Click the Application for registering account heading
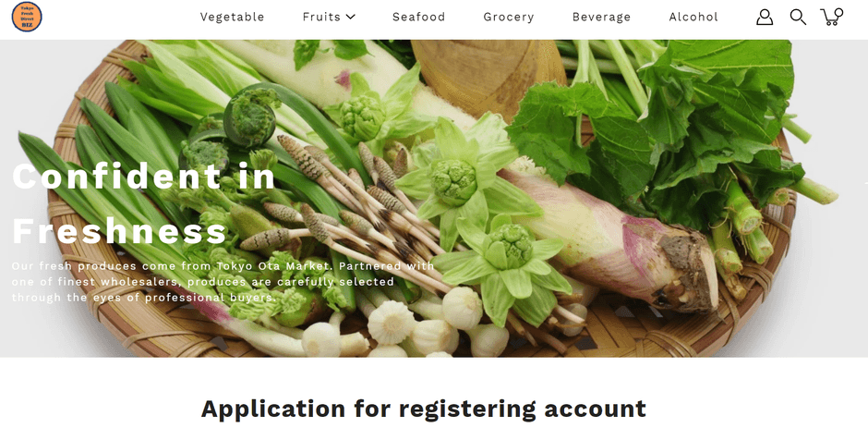The width and height of the screenshot is (868, 428). tap(424, 410)
